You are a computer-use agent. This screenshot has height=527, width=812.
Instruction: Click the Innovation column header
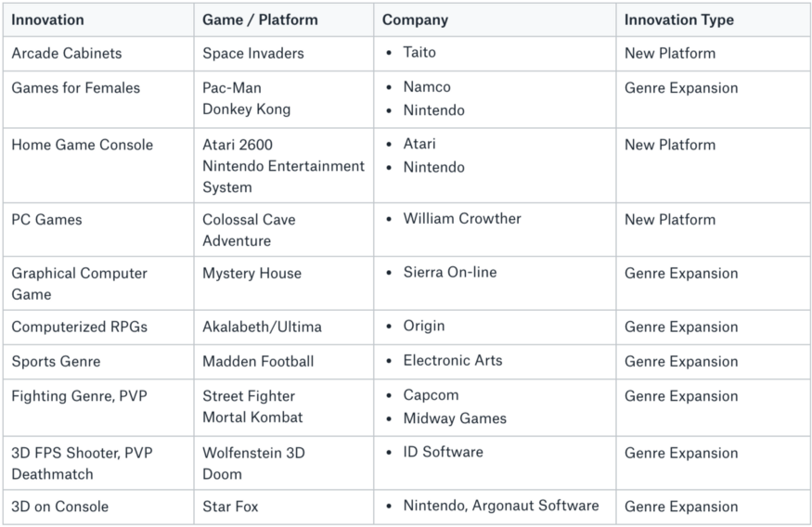[x=47, y=19]
